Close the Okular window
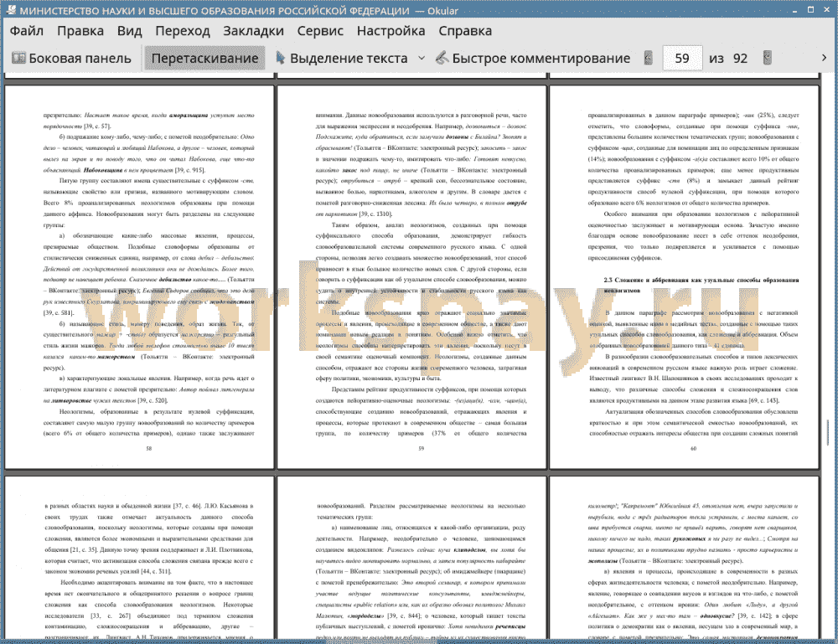This screenshot has width=838, height=644. [826, 9]
